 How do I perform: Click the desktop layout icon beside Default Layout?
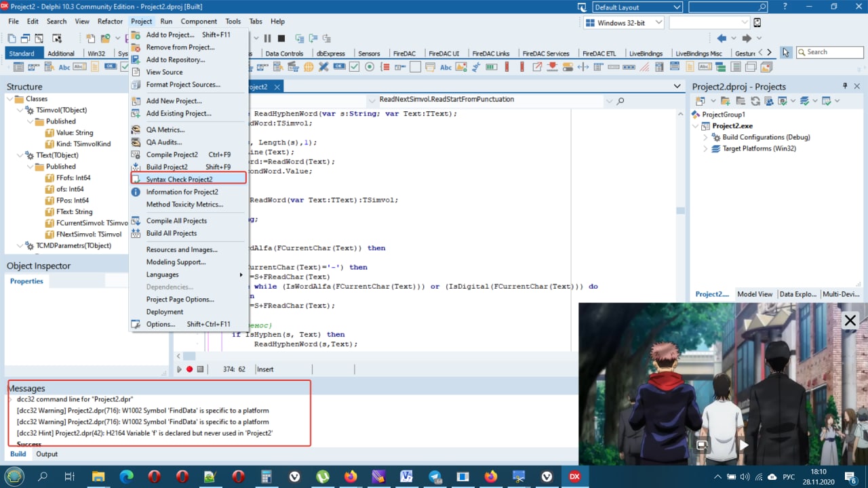tap(581, 7)
